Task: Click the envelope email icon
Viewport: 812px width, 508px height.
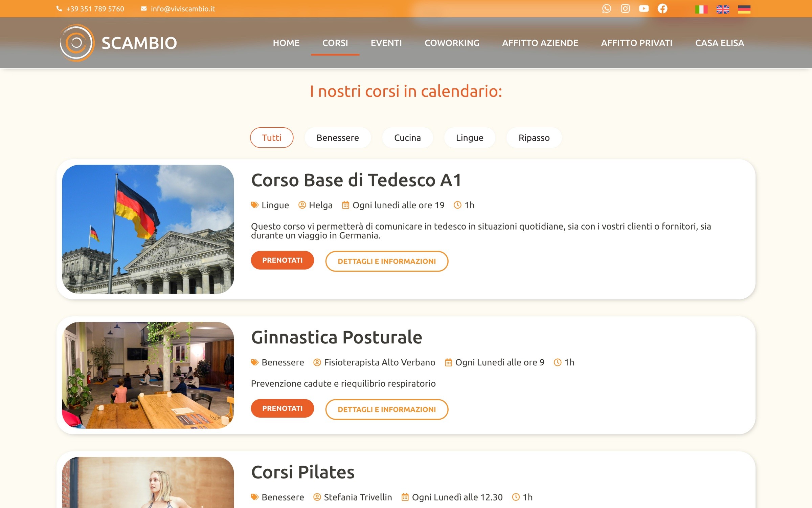Action: click(144, 8)
